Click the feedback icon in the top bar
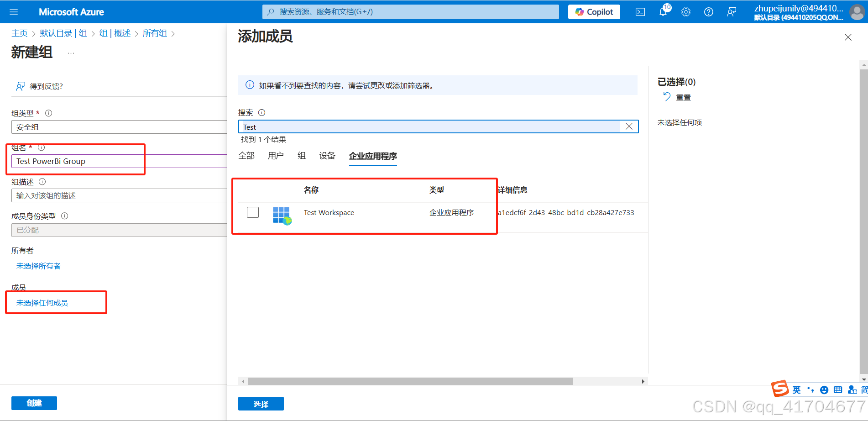Viewport: 868px width, 421px height. [x=731, y=12]
